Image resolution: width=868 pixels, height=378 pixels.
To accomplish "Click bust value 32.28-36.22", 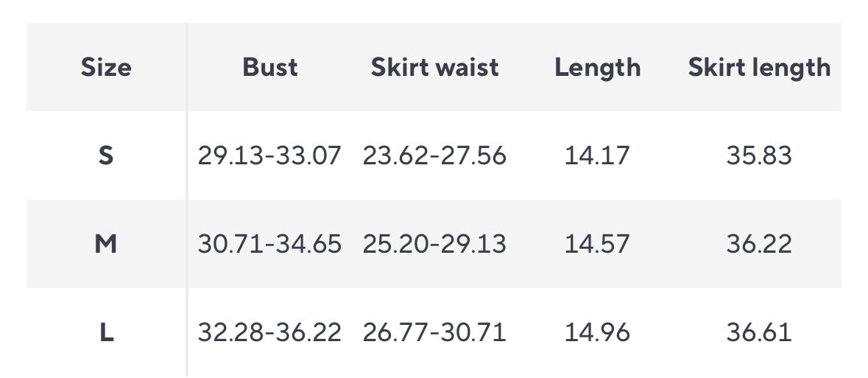I will click(x=269, y=332).
